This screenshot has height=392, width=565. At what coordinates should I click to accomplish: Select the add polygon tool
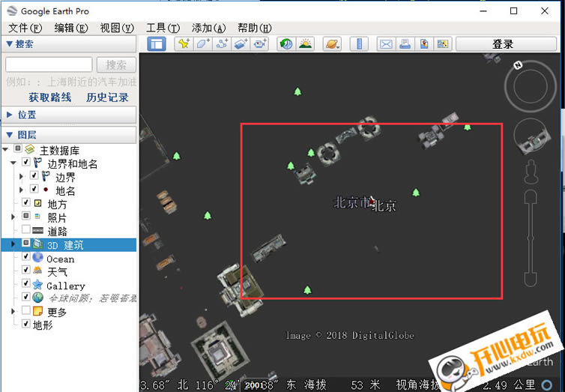click(x=202, y=44)
